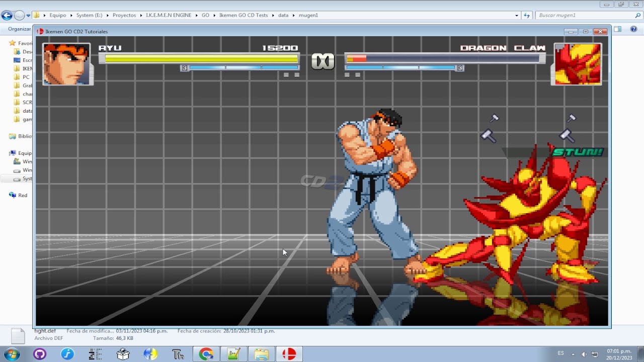Screen dimensions: 644x362
Task: Open the address bar history dropdown
Action: click(517, 16)
